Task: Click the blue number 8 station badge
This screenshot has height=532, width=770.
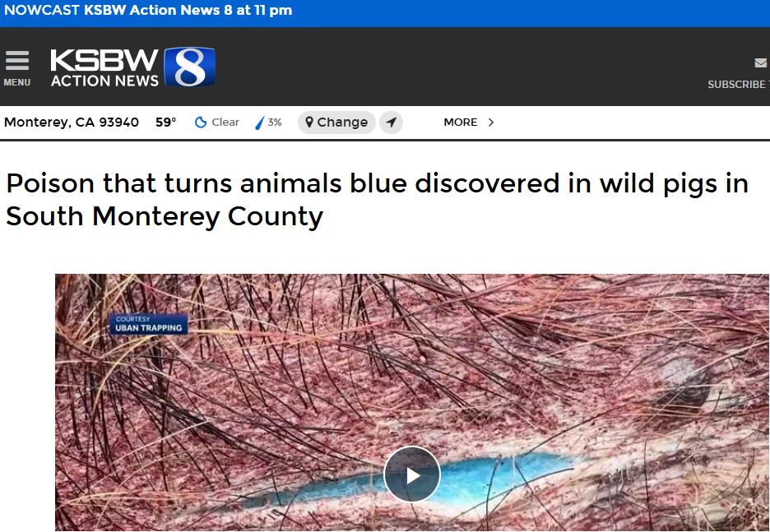Action: (189, 67)
